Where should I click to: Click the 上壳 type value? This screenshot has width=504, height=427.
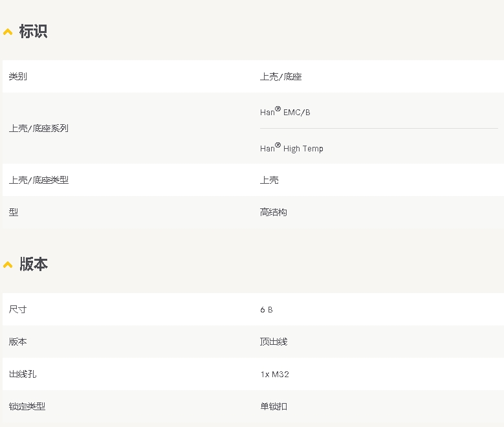[x=269, y=180]
